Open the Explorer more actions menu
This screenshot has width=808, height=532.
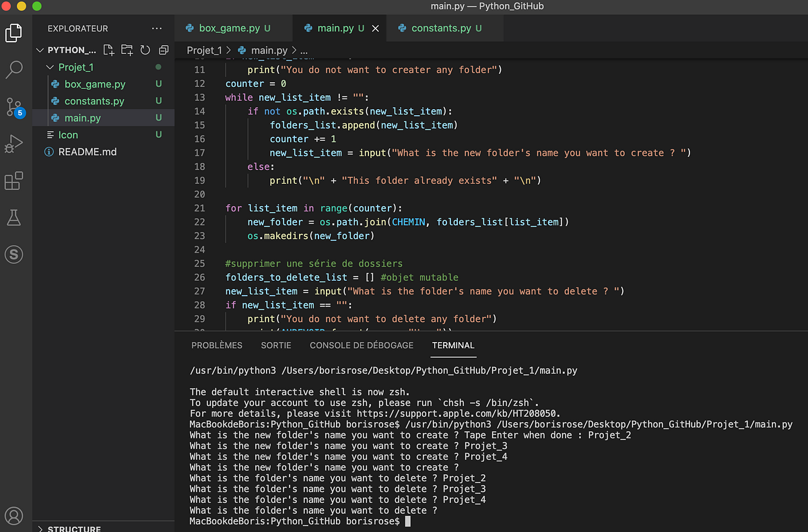tap(157, 28)
